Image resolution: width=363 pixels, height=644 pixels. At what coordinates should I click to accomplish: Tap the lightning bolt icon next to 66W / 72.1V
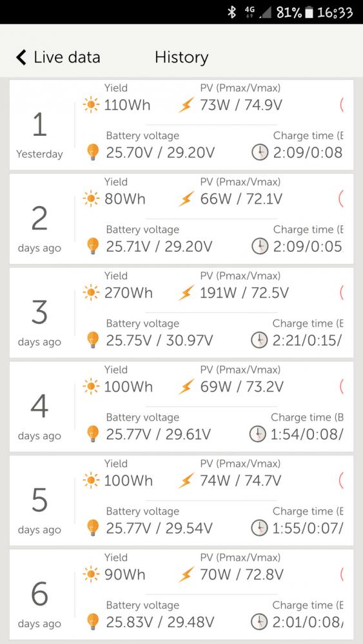(186, 199)
